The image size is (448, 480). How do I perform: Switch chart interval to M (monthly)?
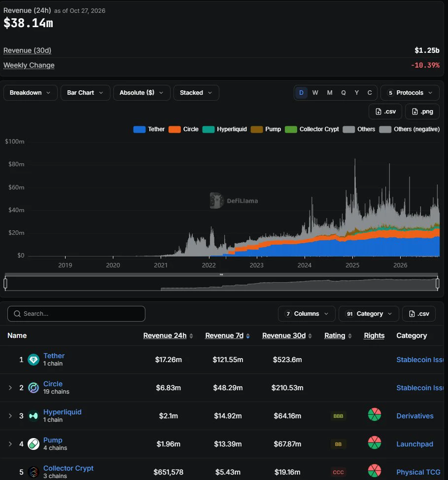pyautogui.click(x=330, y=93)
